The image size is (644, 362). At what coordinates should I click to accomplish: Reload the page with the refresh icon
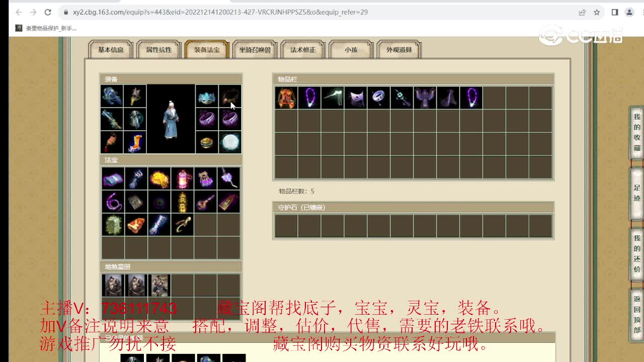point(48,12)
